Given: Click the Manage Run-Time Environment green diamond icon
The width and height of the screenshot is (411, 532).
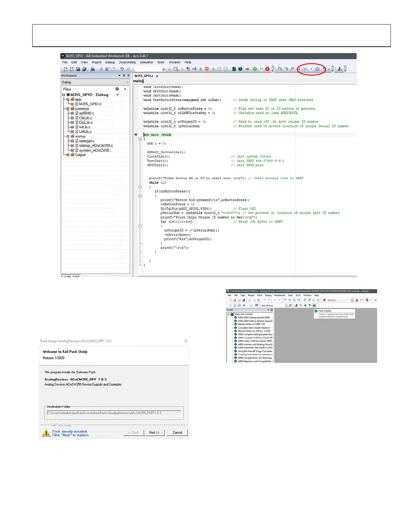Looking at the screenshot, I should tap(305, 305).
